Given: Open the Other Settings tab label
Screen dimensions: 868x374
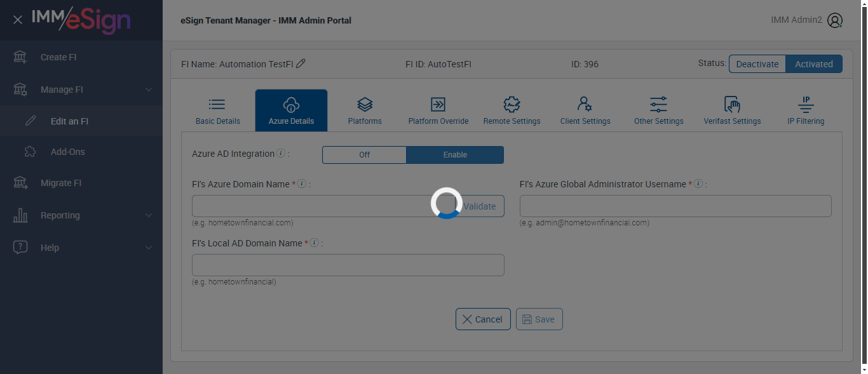Looking at the screenshot, I should pos(659,121).
